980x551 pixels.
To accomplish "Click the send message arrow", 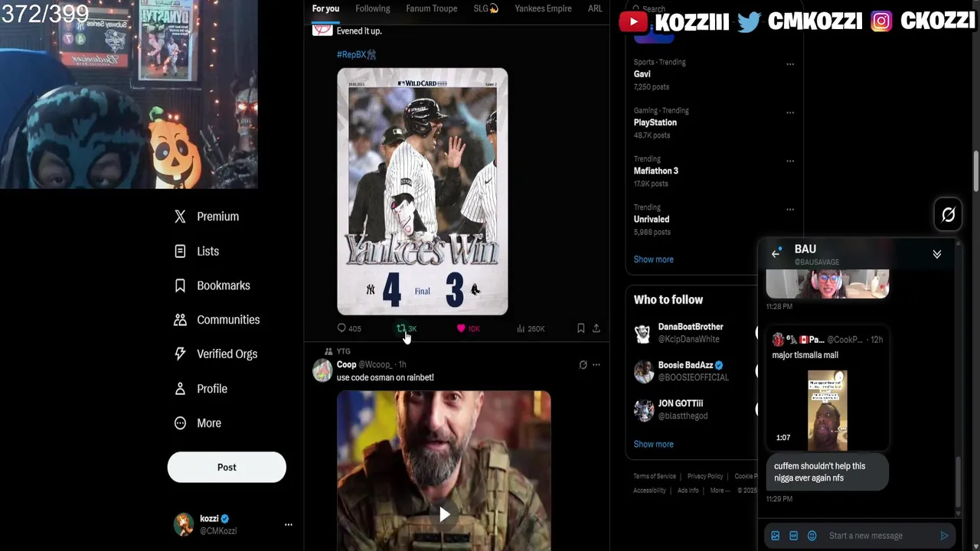I will click(944, 536).
